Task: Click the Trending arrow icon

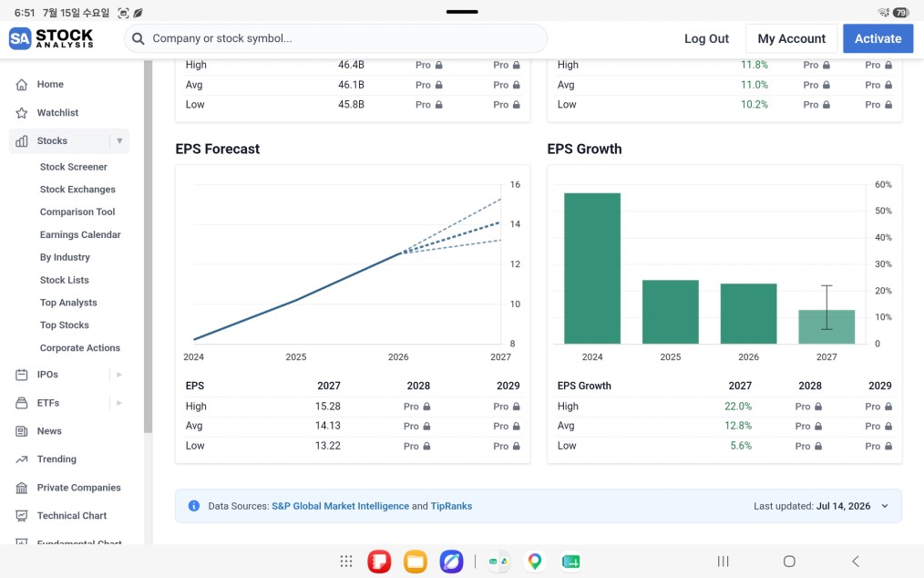Action: tap(22, 459)
